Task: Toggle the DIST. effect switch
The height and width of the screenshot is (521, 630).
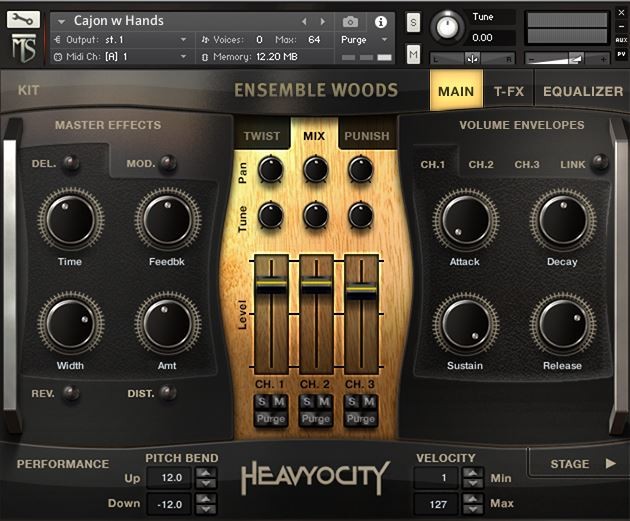Action: point(168,392)
